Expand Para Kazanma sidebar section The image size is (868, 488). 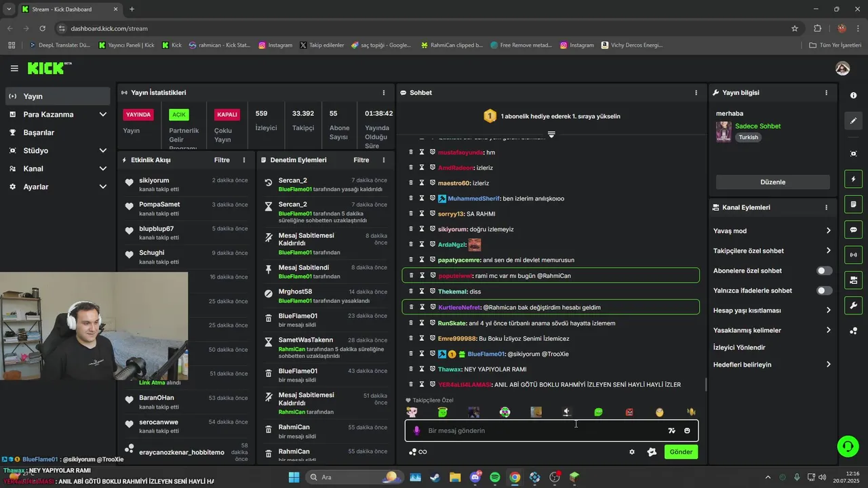58,114
